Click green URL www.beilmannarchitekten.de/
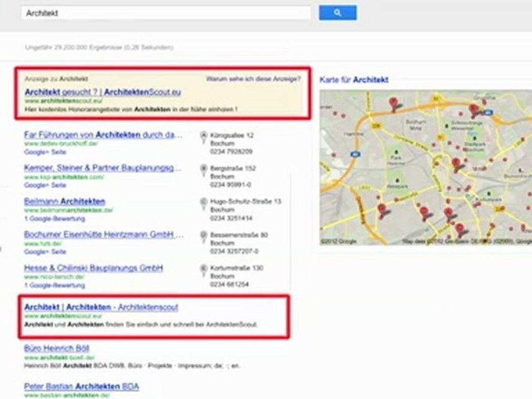This screenshot has width=532, height=399. pyautogui.click(x=68, y=211)
